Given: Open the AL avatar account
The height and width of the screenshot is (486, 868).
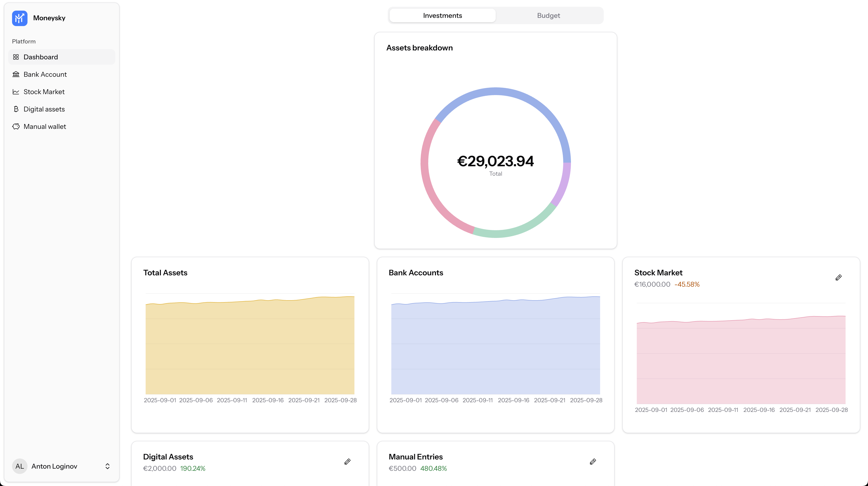Looking at the screenshot, I should point(20,466).
